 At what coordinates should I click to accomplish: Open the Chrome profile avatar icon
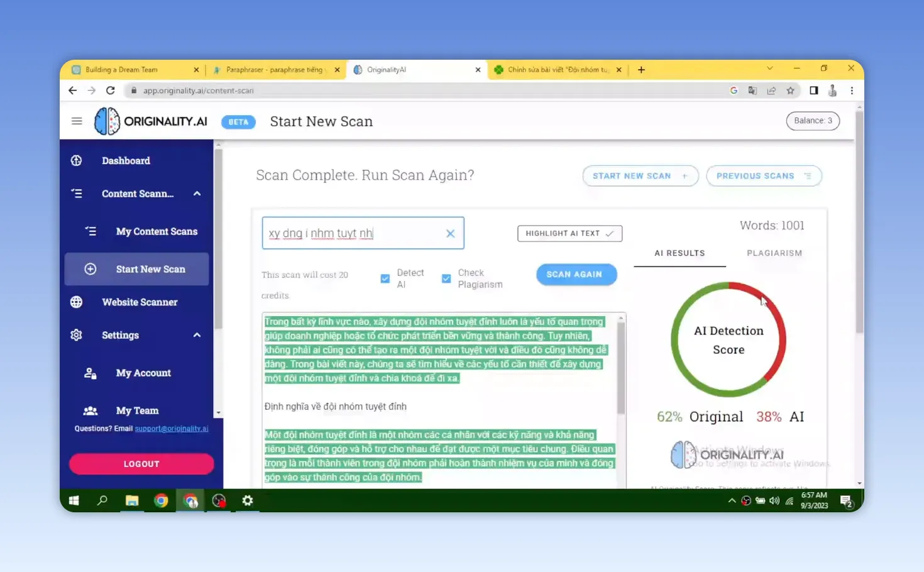832,91
